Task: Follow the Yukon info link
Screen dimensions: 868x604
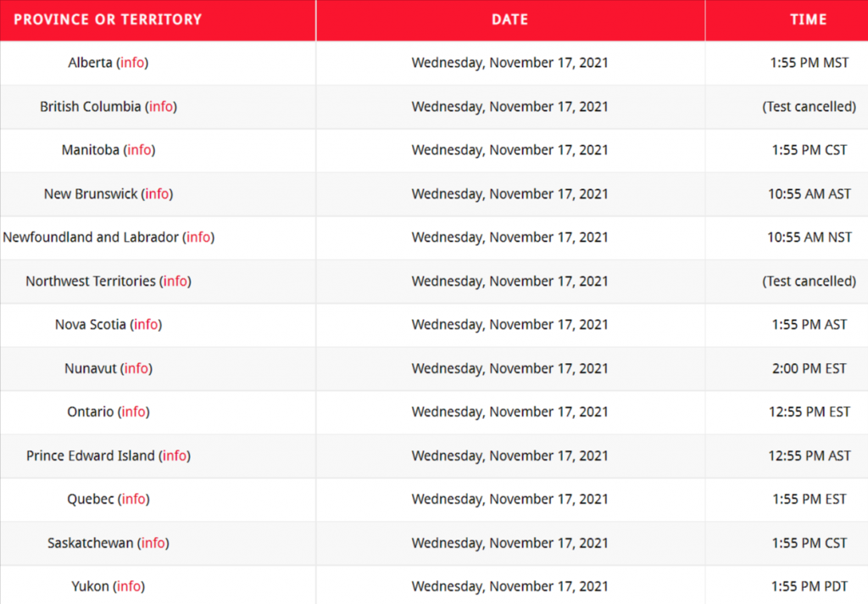Action: pyautogui.click(x=129, y=586)
